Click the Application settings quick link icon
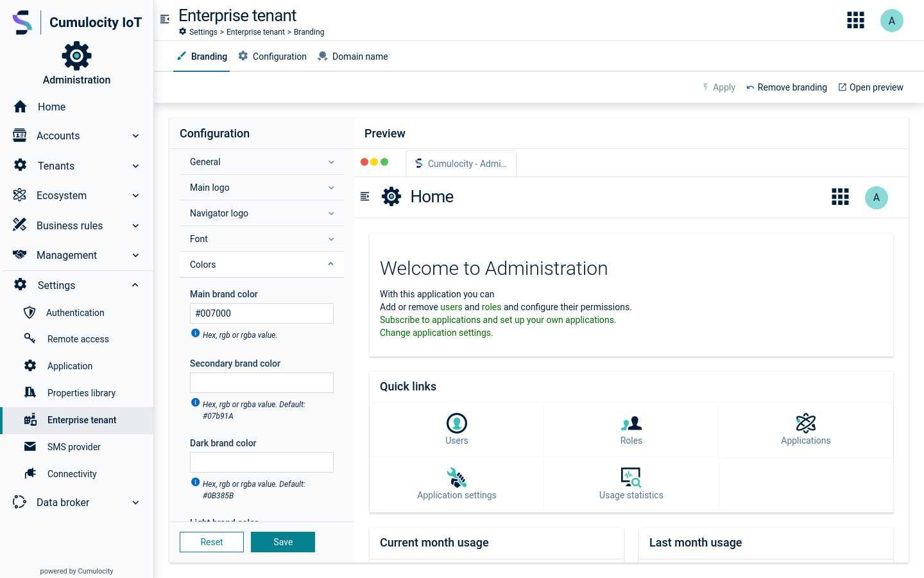Viewport: 924px width, 578px height. pos(457,478)
